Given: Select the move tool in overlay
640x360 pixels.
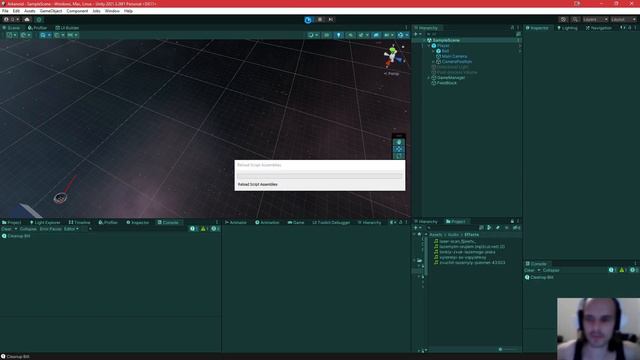Looking at the screenshot, I should coord(399,149).
